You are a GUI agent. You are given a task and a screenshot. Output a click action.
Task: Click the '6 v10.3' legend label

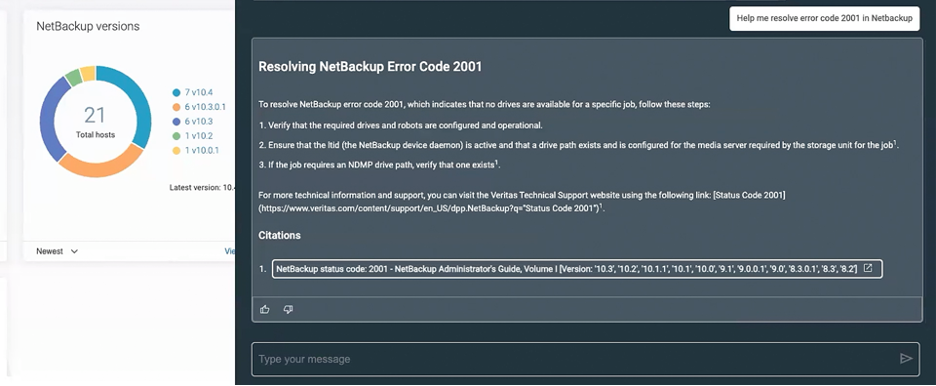tap(198, 121)
